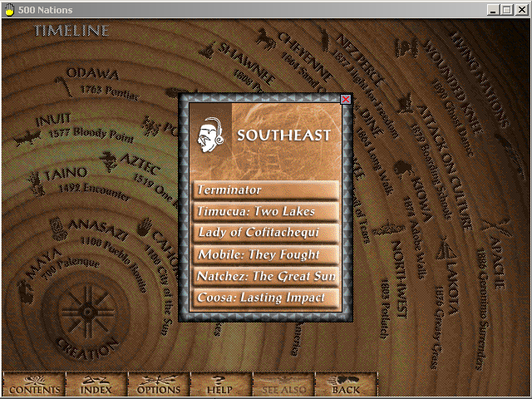Click '1803 Potlatch' event text
This screenshot has width=532, height=399.
pyautogui.click(x=384, y=308)
